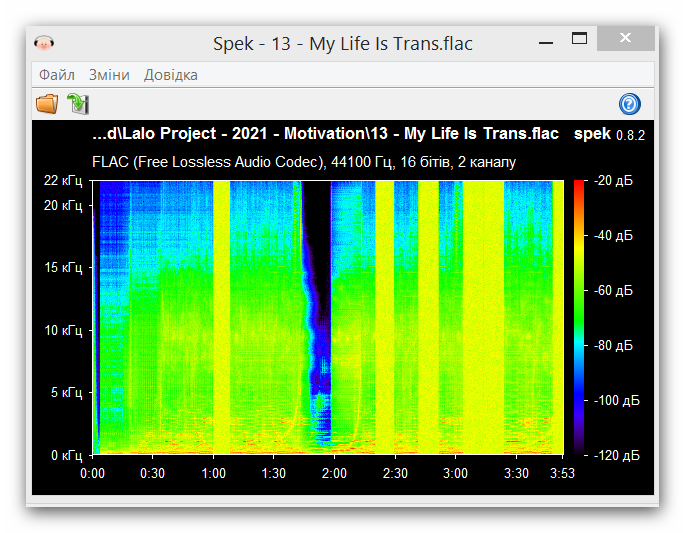The image size is (685, 533).
Task: Open the Довідка menu
Action: [170, 75]
